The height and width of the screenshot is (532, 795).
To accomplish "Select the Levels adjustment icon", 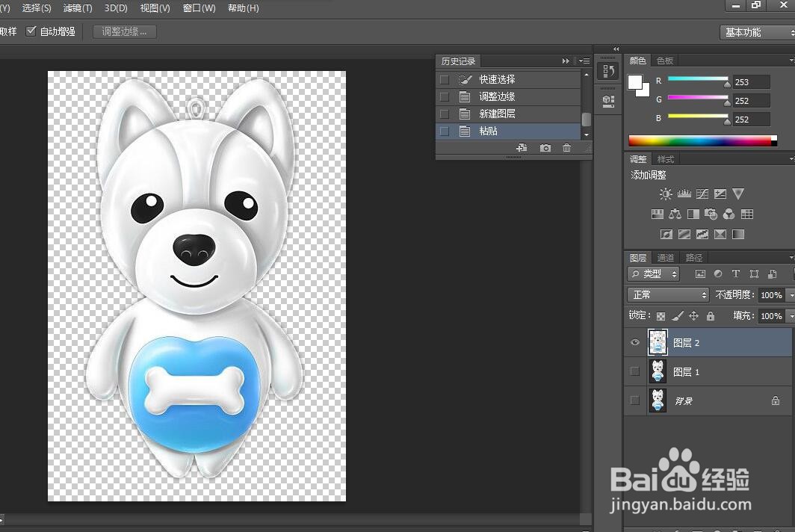I will [683, 194].
